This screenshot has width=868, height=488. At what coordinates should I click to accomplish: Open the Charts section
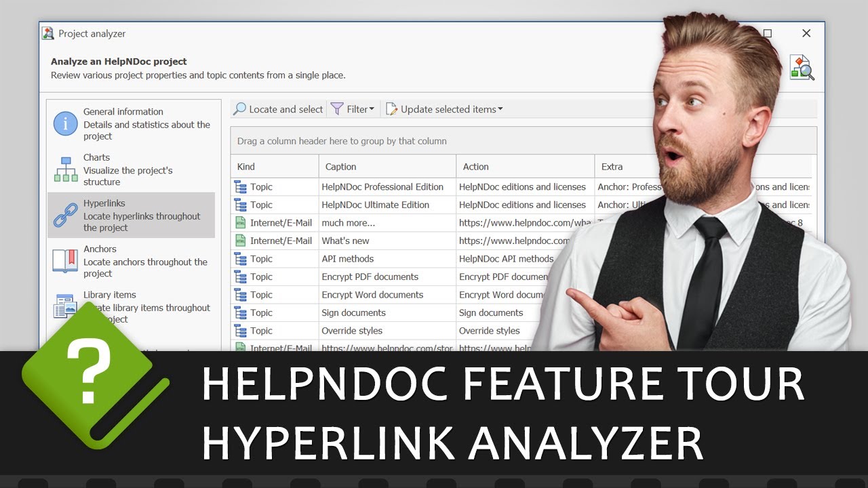(131, 169)
